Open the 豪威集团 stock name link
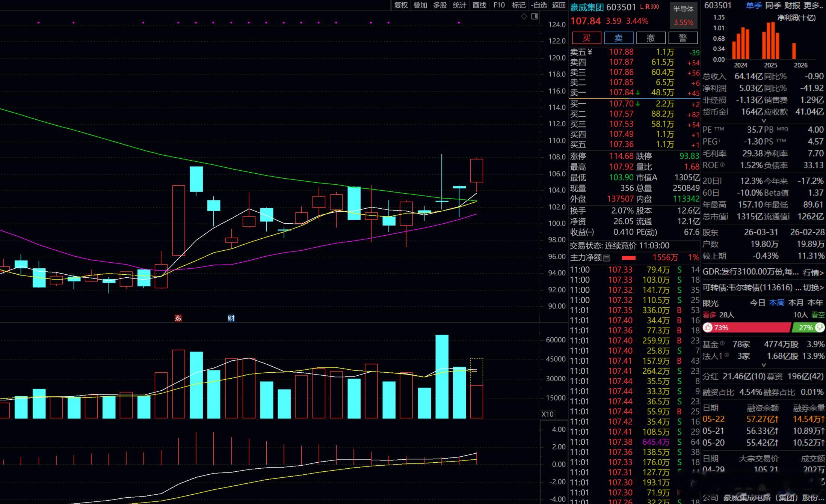This screenshot has width=826, height=504. [x=587, y=7]
